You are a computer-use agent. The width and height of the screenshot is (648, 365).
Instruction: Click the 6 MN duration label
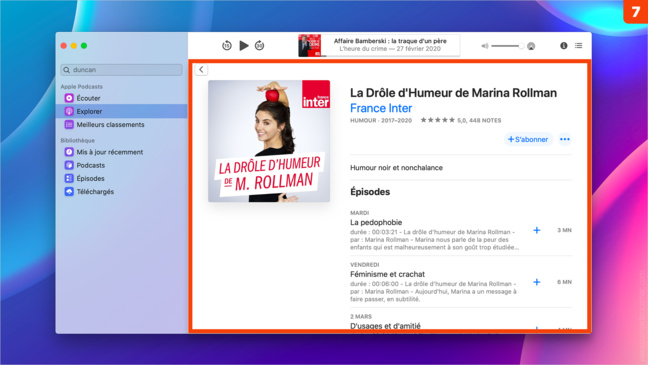pos(564,282)
